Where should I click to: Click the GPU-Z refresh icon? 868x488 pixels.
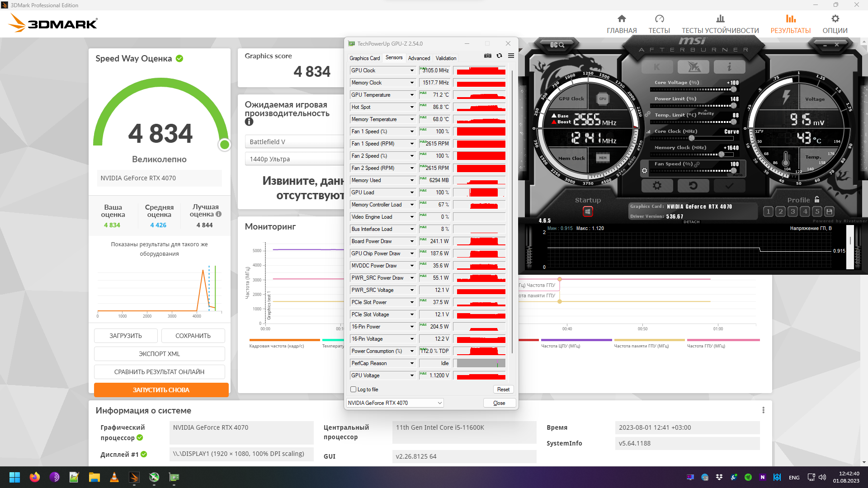point(499,56)
